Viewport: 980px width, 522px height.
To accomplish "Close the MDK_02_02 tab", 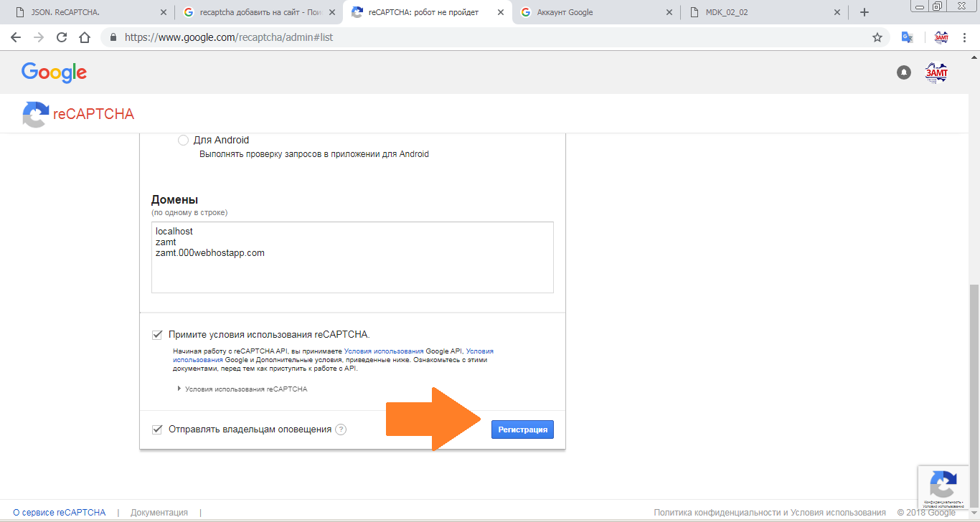I will (837, 12).
